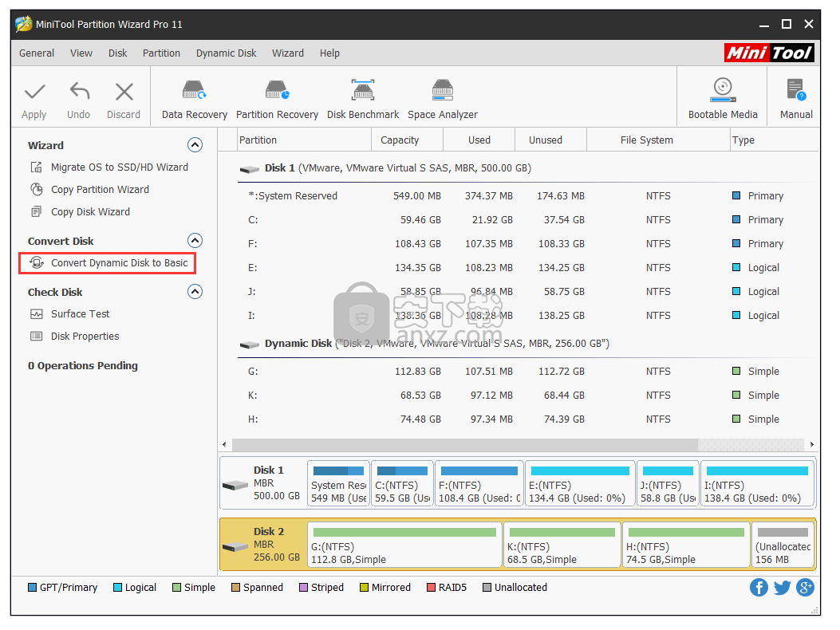Viewport: 840px width, 630px height.
Task: Select I:(NTFS) block in disk map
Action: click(757, 484)
